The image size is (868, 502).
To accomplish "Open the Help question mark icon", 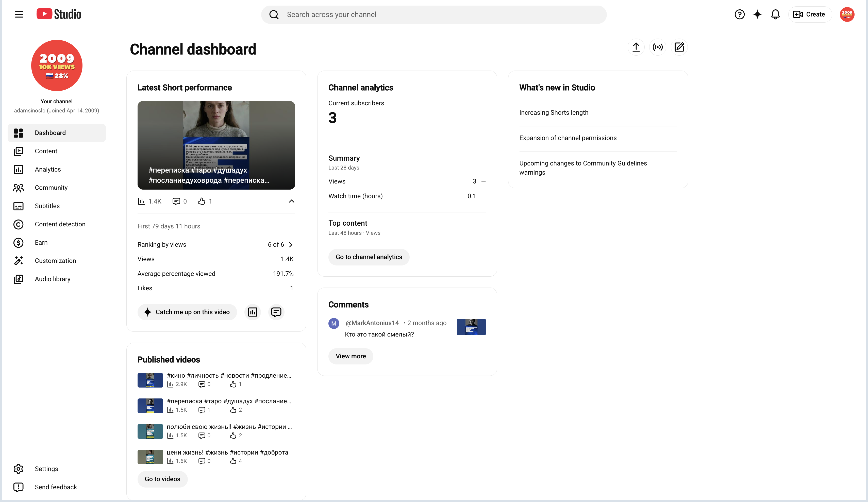I will pos(739,14).
